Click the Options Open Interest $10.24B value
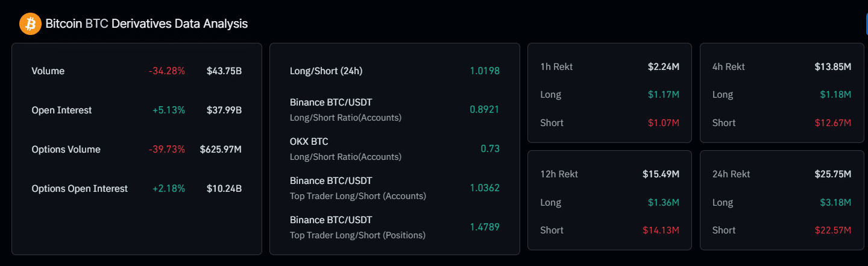 224,189
